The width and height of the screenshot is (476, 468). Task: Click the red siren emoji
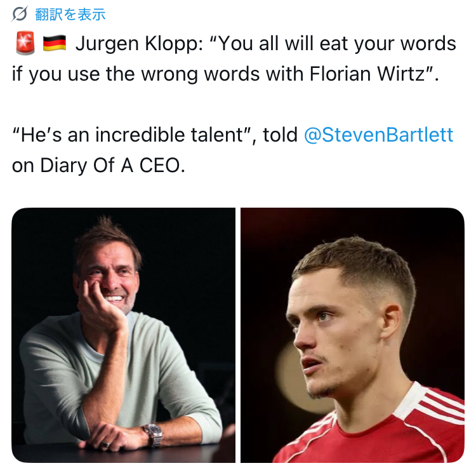pyautogui.click(x=25, y=43)
